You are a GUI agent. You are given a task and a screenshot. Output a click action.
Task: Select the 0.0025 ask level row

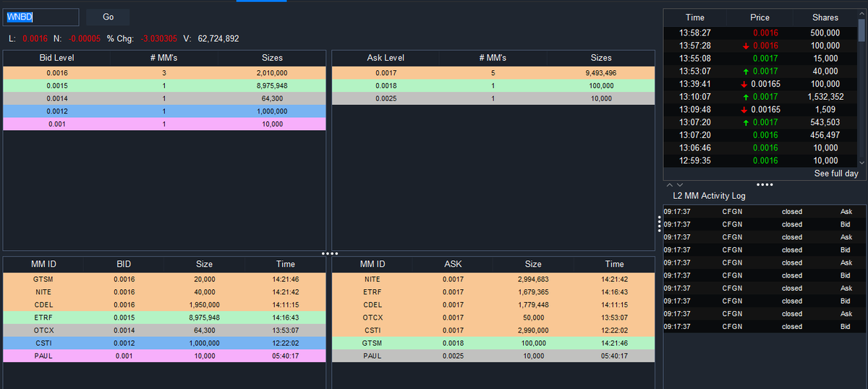point(493,98)
